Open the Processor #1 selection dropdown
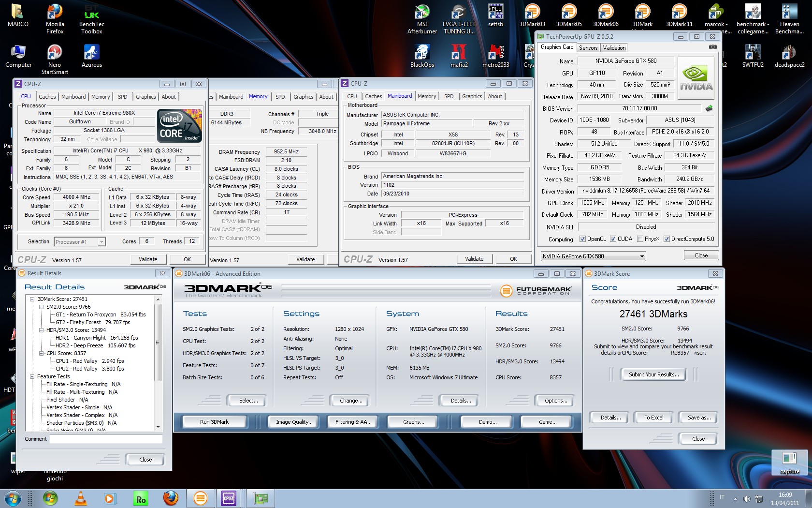The width and height of the screenshot is (812, 508). (80, 241)
